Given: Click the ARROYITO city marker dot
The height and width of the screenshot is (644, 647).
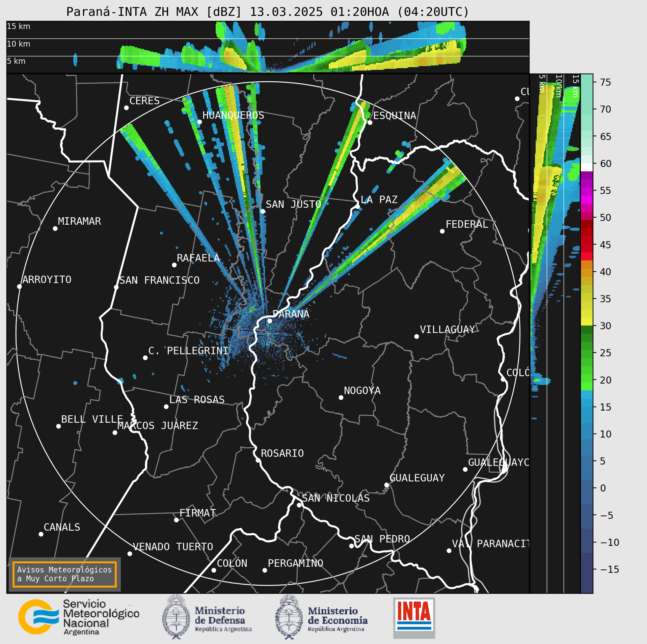Looking at the screenshot, I should [19, 286].
